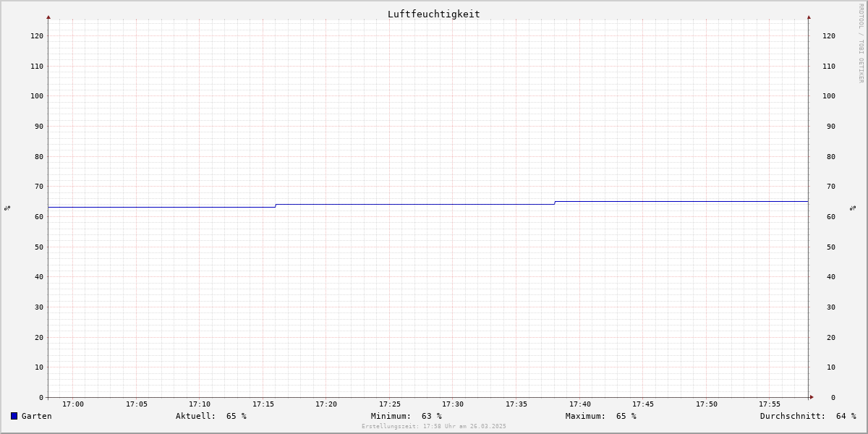The height and width of the screenshot is (434, 868).
Task: Click the humidity line step-up near 17:38
Action: (555, 203)
